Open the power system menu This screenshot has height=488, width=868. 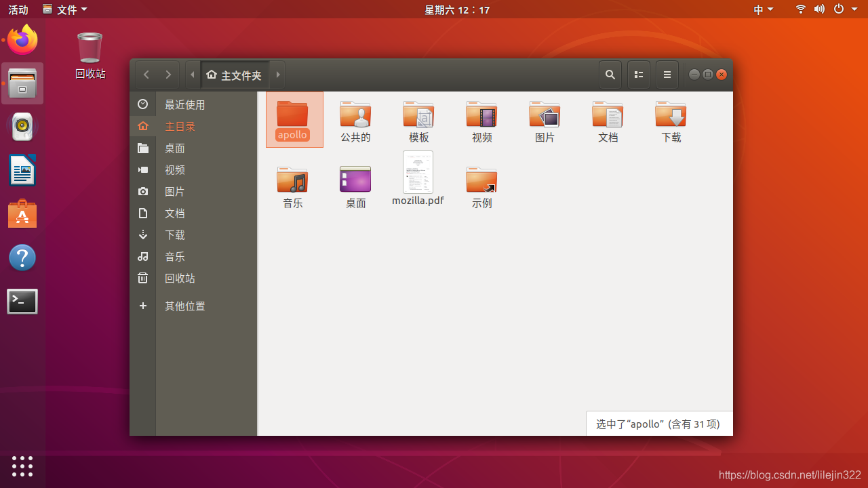pos(838,9)
